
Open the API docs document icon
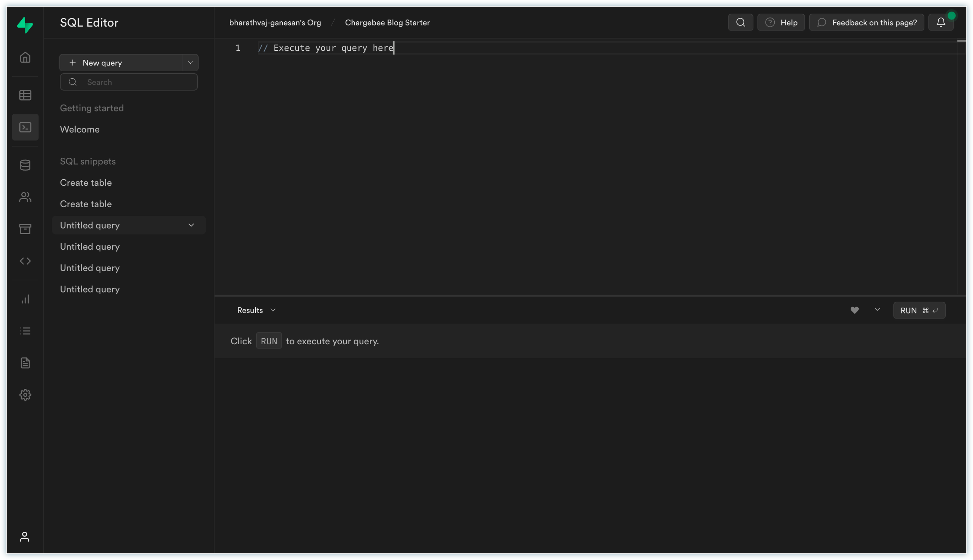[x=26, y=363]
